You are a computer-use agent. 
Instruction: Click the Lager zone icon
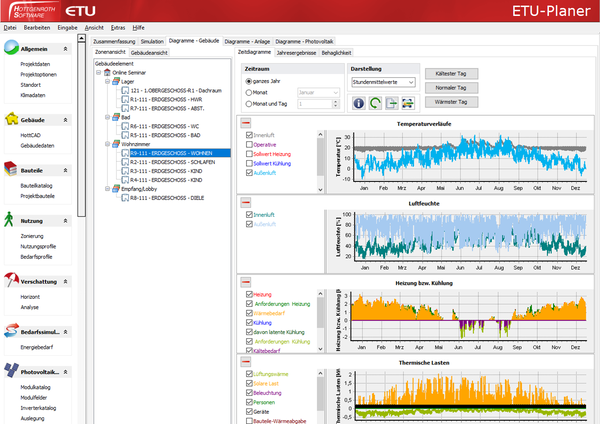[116, 82]
